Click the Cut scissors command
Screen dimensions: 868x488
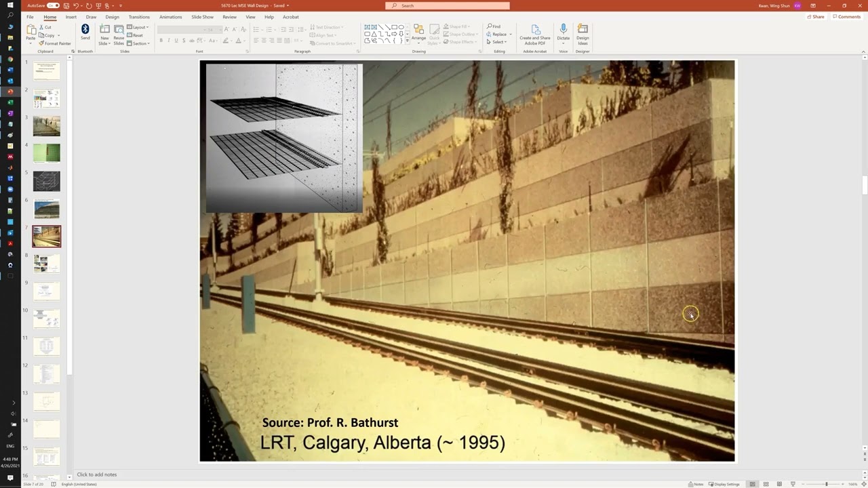point(45,27)
